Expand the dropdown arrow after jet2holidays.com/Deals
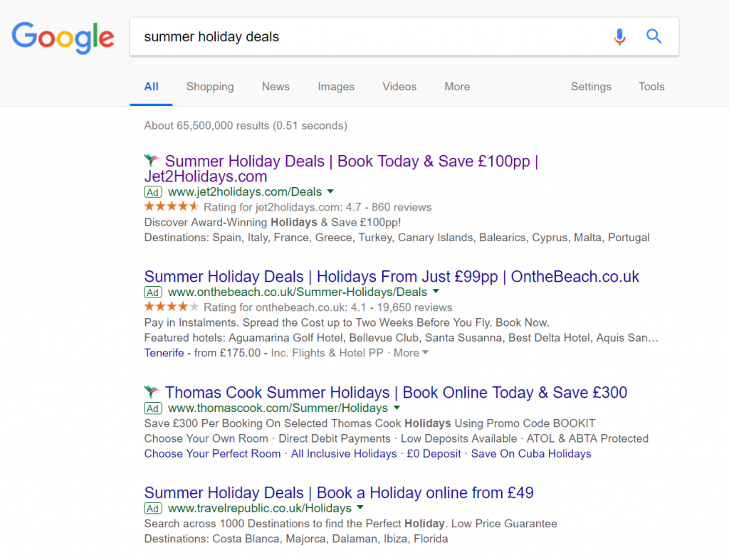This screenshot has width=729, height=560. click(x=330, y=191)
